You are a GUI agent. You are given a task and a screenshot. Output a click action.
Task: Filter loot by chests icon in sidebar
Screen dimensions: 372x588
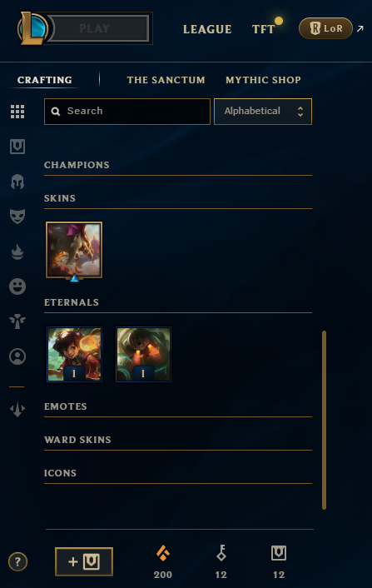tap(17, 147)
